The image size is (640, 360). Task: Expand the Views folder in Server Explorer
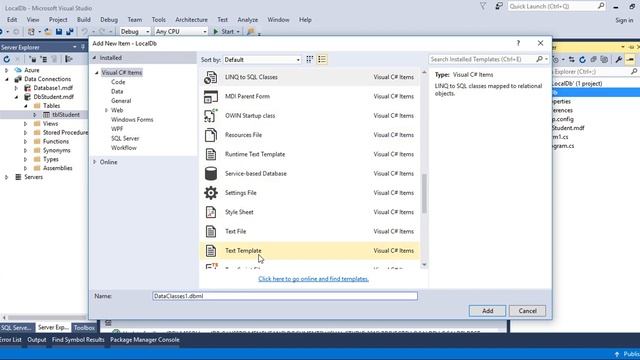pyautogui.click(x=25, y=124)
